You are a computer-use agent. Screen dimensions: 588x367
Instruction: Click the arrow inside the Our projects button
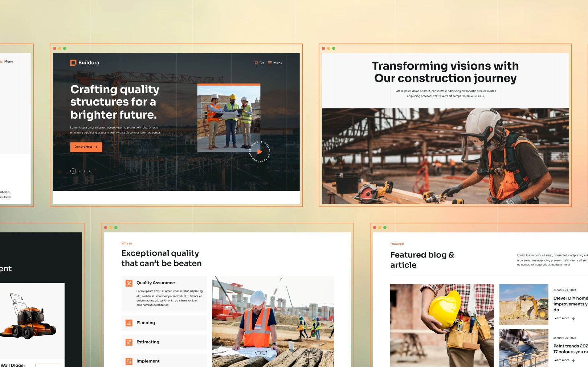96,147
